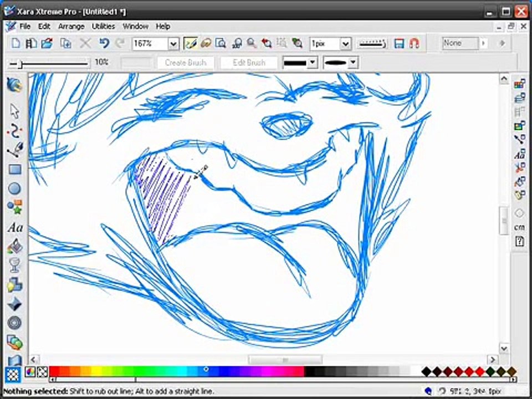Click the Open file folder icon
This screenshot has width=532, height=399.
pos(47,43)
